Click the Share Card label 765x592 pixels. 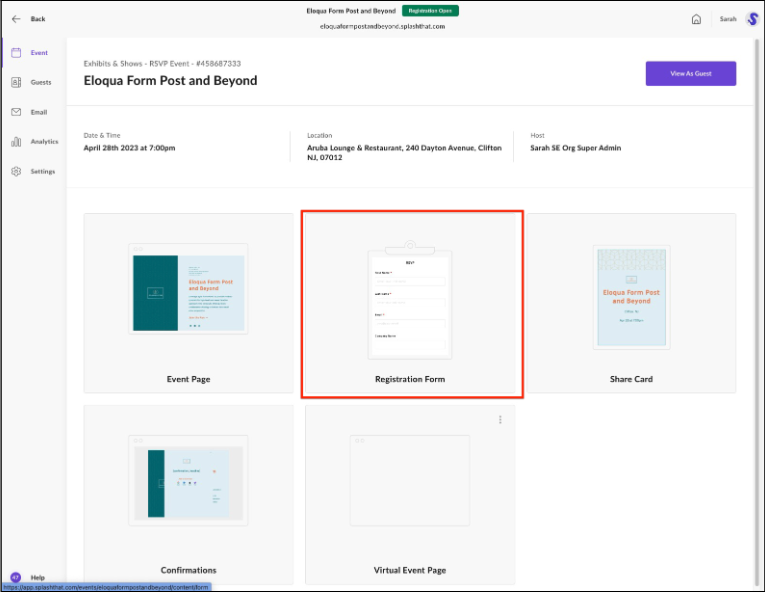(631, 379)
